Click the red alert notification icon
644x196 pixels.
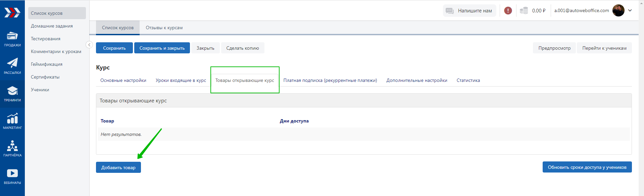[x=508, y=11]
